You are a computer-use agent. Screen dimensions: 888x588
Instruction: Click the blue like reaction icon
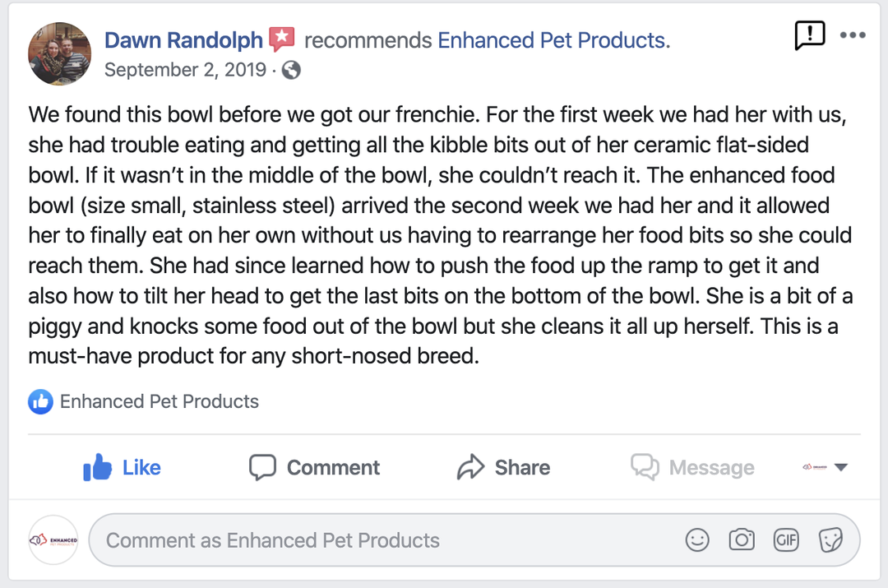[40, 401]
